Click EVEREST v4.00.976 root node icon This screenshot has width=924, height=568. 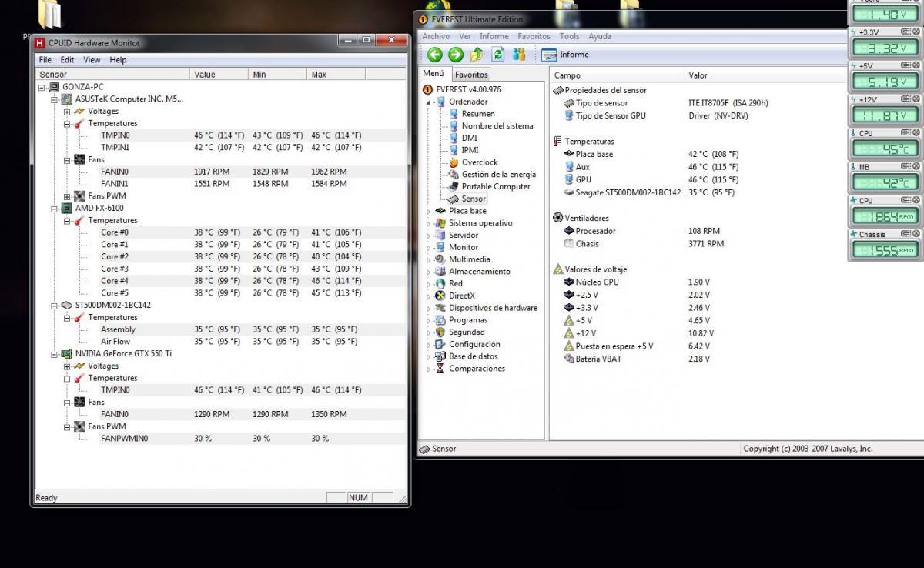tap(429, 89)
